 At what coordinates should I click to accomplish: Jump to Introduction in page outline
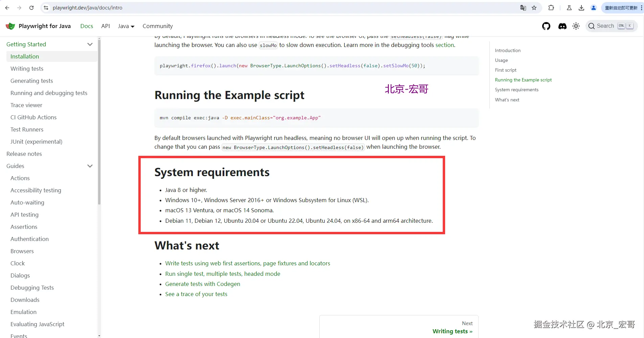pyautogui.click(x=508, y=50)
